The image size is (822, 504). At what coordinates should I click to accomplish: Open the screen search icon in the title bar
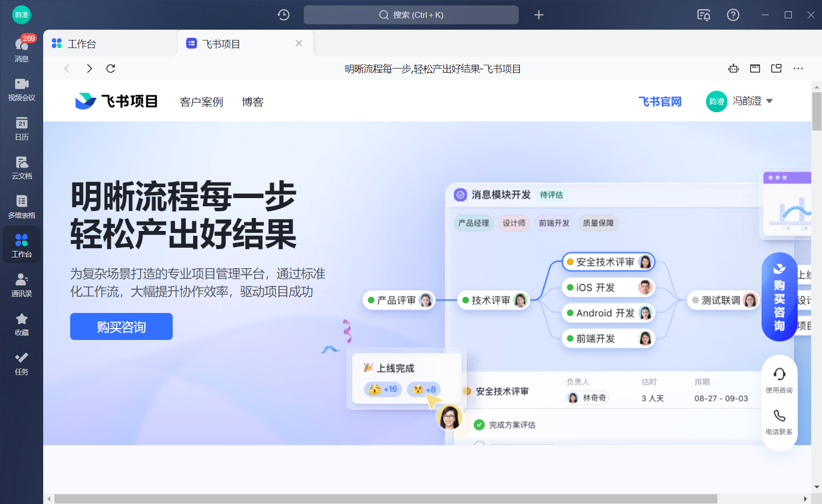coord(704,15)
